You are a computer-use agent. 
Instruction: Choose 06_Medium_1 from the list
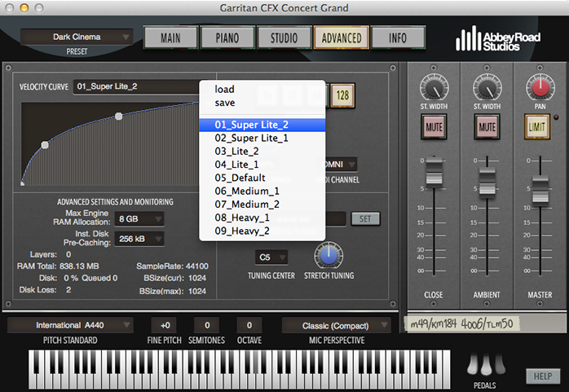[x=262, y=191]
